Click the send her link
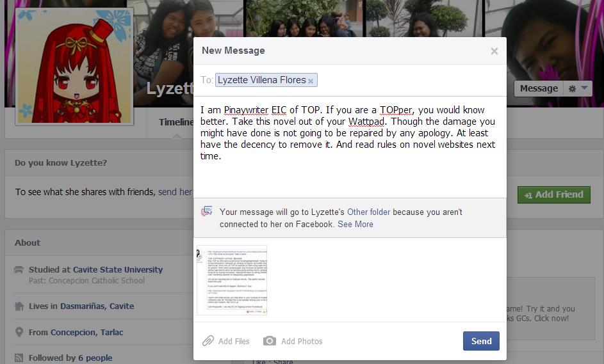 click(x=175, y=192)
